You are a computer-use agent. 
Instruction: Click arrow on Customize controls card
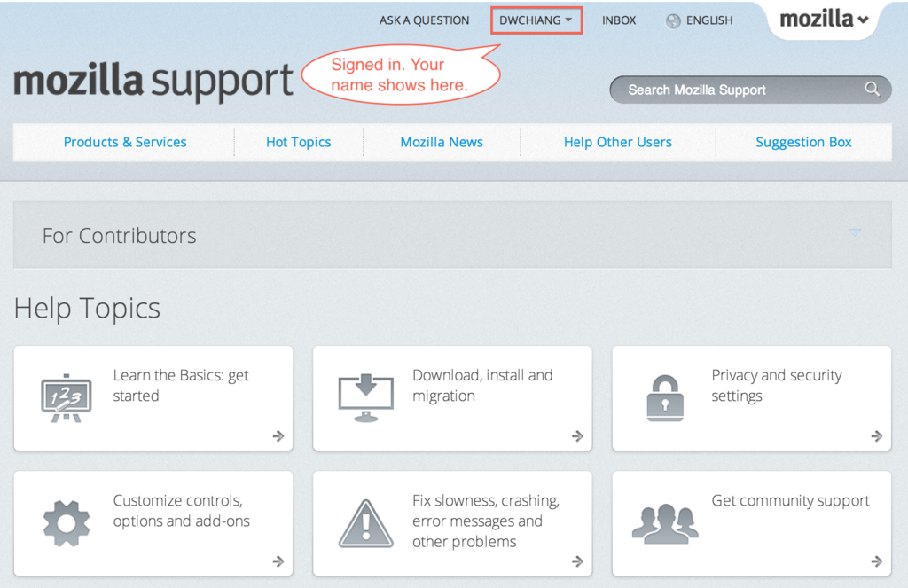click(278, 561)
